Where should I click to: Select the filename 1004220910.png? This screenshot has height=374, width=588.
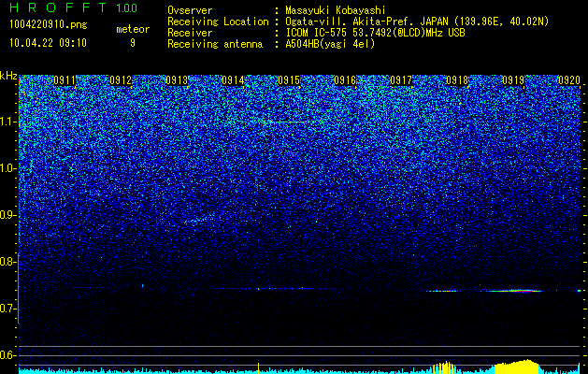tap(49, 25)
